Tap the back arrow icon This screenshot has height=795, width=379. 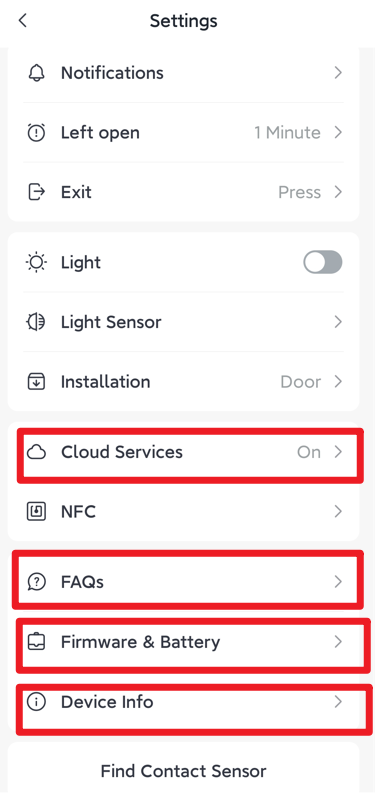coord(22,21)
